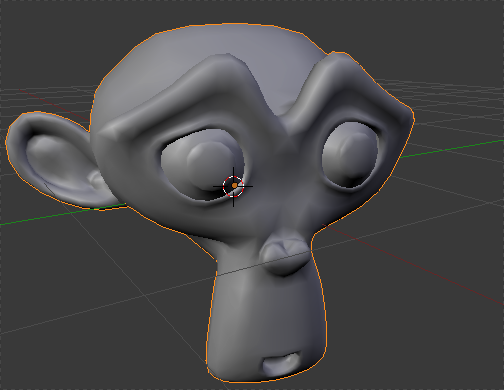Click the 3D cursor on the monkey's eye
Image resolution: width=504 pixels, height=390 pixels.
[x=233, y=186]
